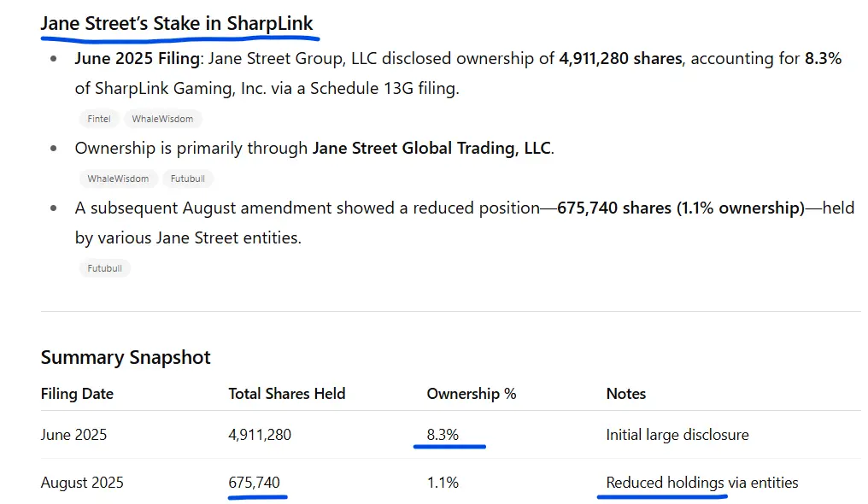Image resolution: width=868 pixels, height=504 pixels.
Task: Click Reduced holdings via entities note
Action: [702, 483]
